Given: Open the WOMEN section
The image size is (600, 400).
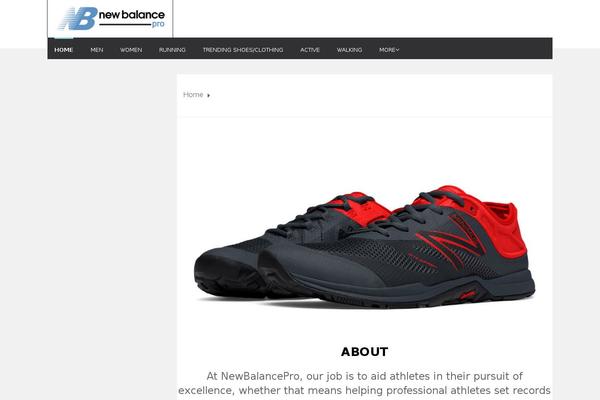Looking at the screenshot, I should click(x=131, y=50).
